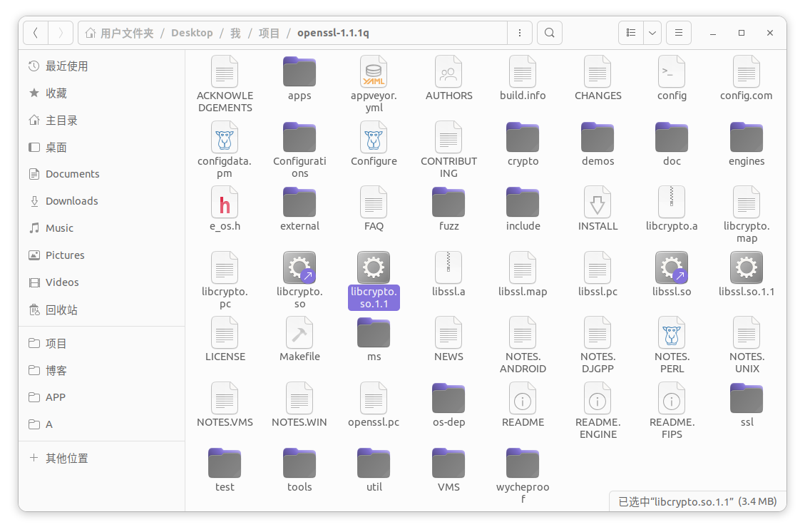Click the 我 breadcrumb in path bar
Image resolution: width=805 pixels, height=532 pixels.
(235, 33)
